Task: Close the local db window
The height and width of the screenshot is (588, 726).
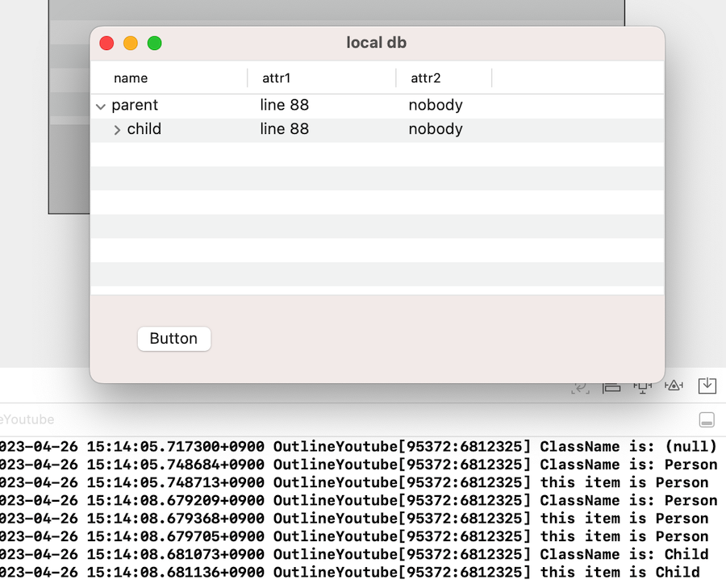Action: [x=106, y=43]
